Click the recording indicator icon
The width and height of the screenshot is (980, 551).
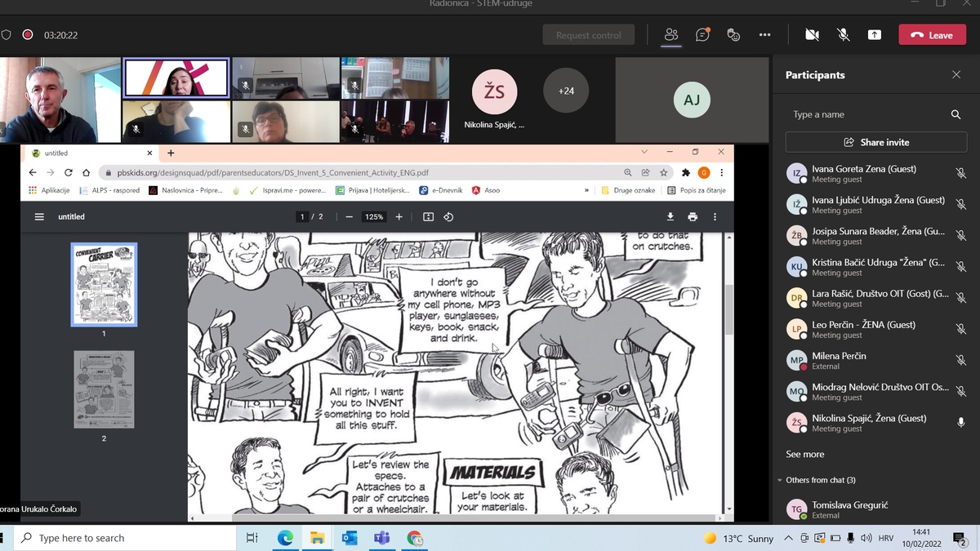[28, 35]
